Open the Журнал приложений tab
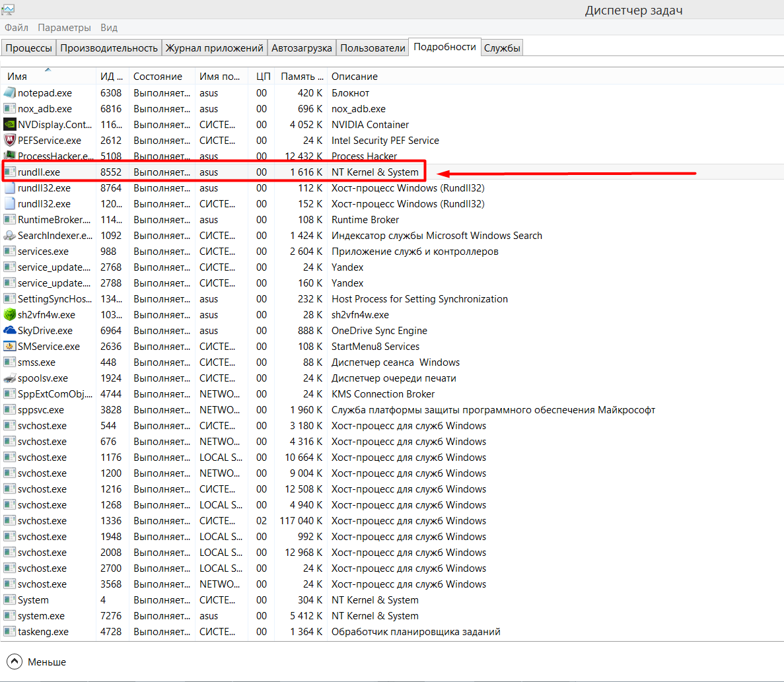The image size is (784, 682). [215, 48]
